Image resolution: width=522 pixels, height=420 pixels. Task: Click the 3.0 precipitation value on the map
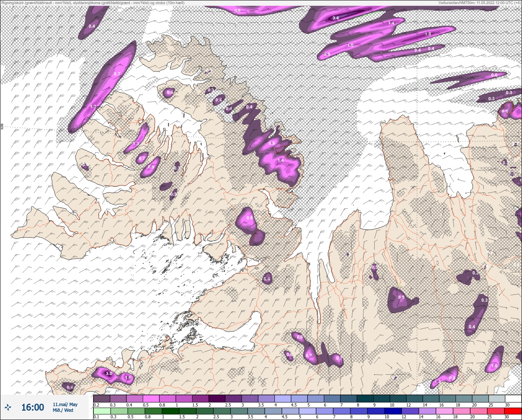pos(108,374)
